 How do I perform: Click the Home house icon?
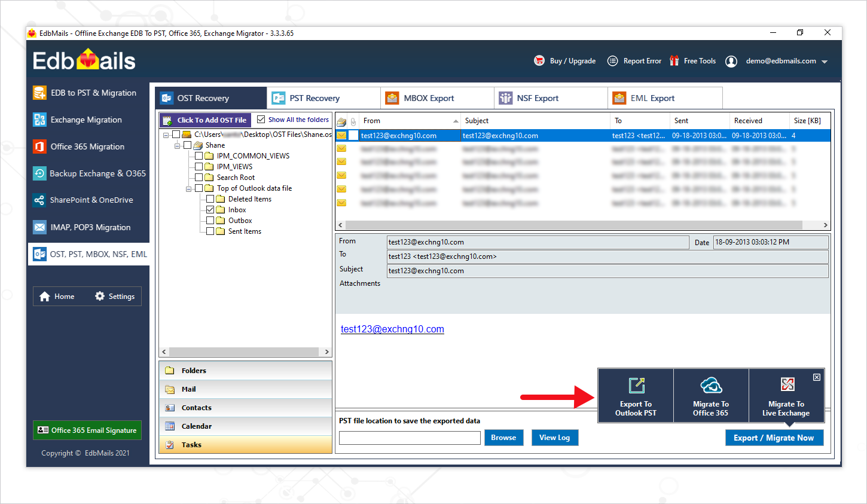pyautogui.click(x=45, y=297)
